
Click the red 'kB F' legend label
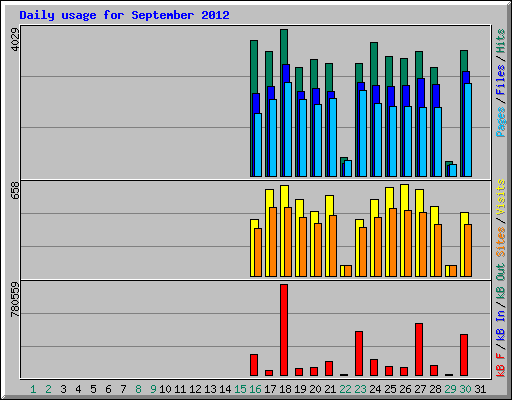(500, 365)
